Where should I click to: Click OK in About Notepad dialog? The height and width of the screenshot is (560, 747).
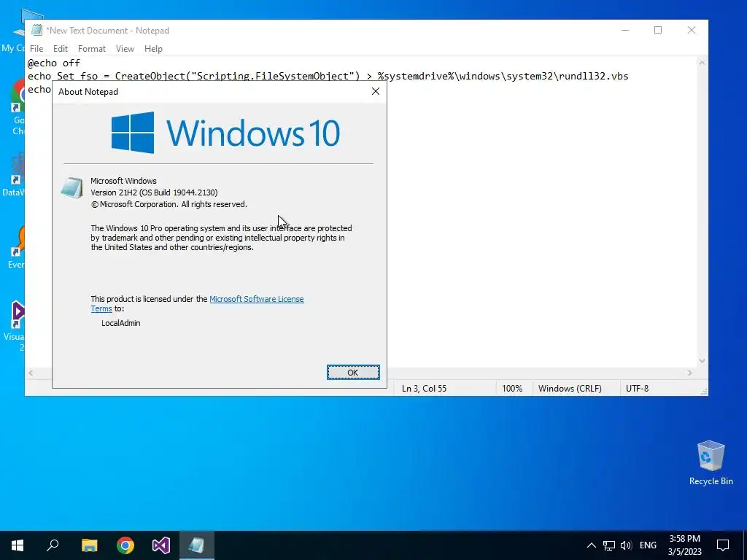[353, 373]
